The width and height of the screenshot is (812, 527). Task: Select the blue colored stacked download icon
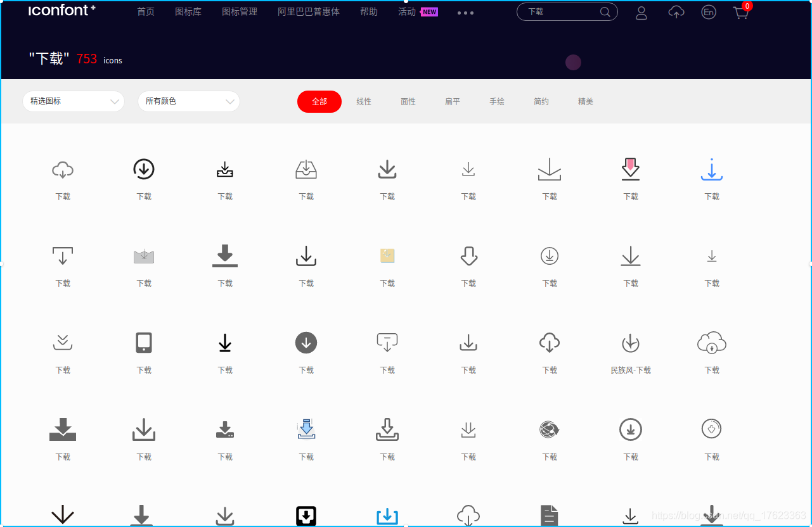tap(306, 429)
